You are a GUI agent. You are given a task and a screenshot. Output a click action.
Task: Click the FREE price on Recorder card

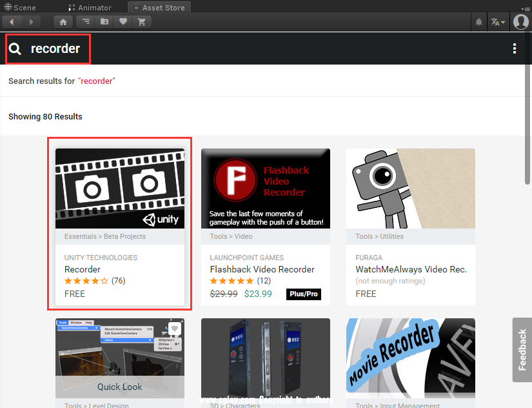(75, 294)
